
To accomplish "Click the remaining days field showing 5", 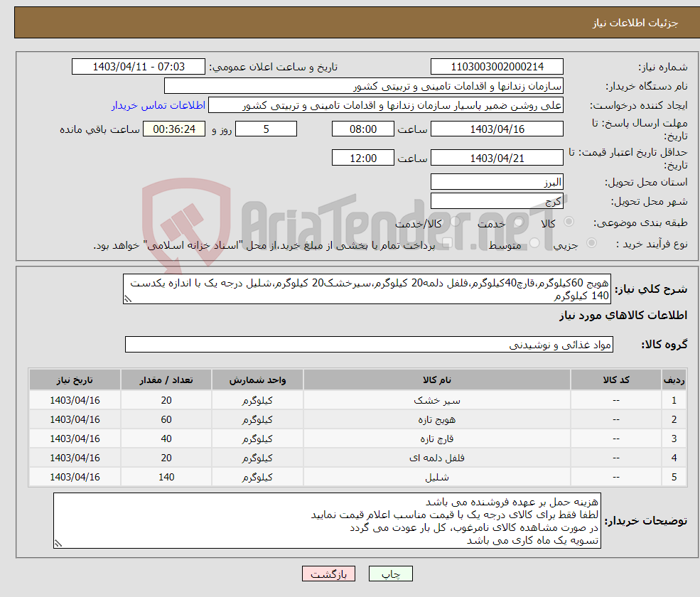I will click(266, 129).
